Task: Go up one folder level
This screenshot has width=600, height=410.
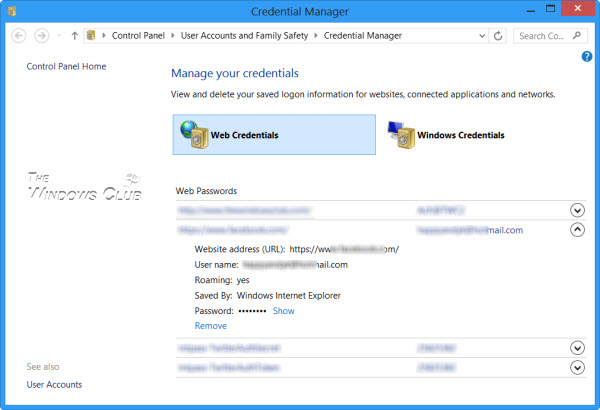Action: coord(75,36)
